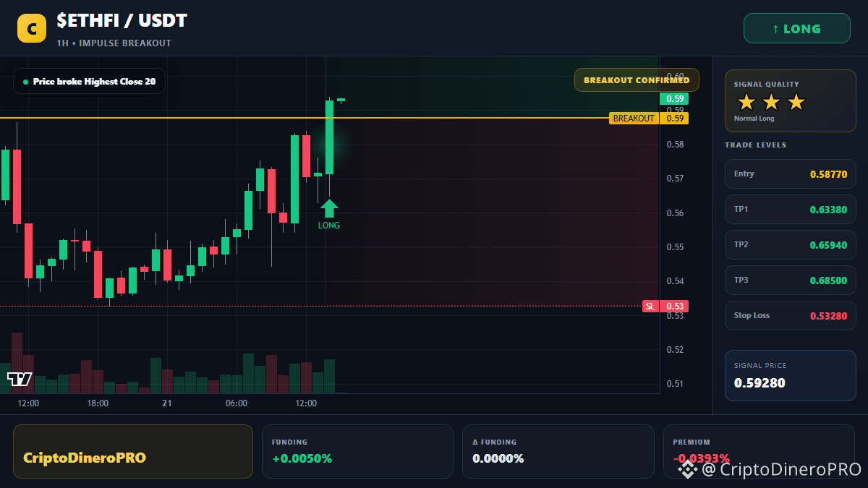Click the TRADE LEVELS section heading
The height and width of the screenshot is (488, 868).
click(x=756, y=145)
